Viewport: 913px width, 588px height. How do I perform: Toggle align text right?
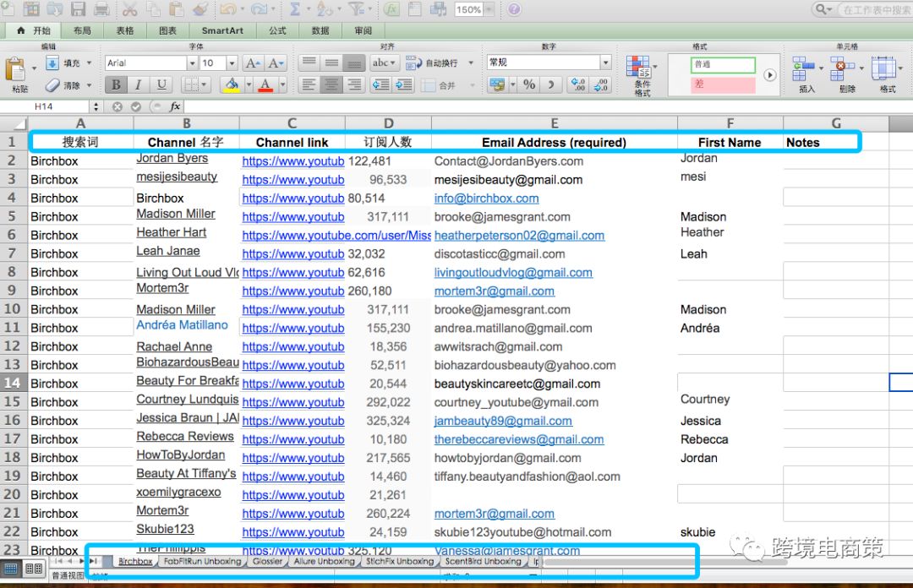click(x=354, y=85)
